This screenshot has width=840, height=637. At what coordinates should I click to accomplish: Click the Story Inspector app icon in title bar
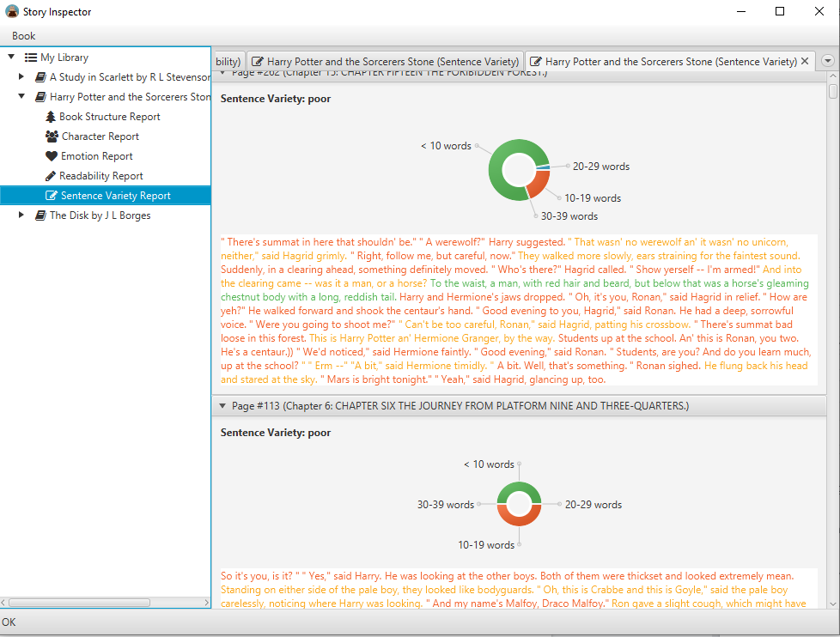click(12, 11)
